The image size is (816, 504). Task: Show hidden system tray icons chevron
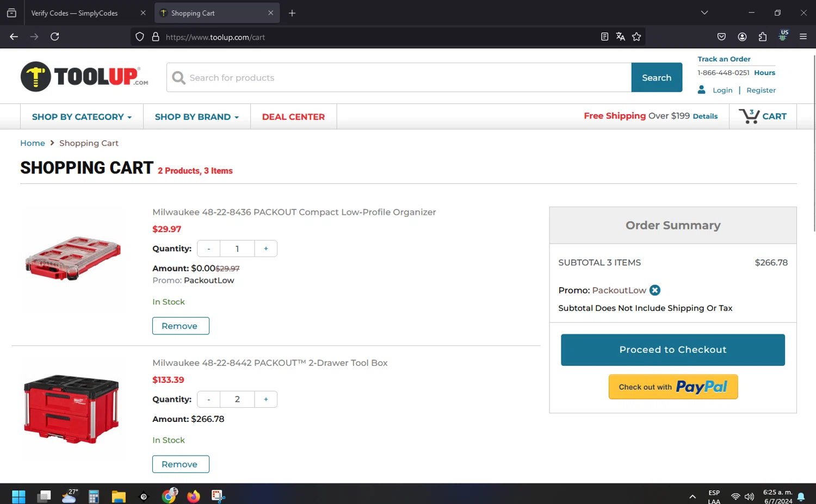(693, 496)
